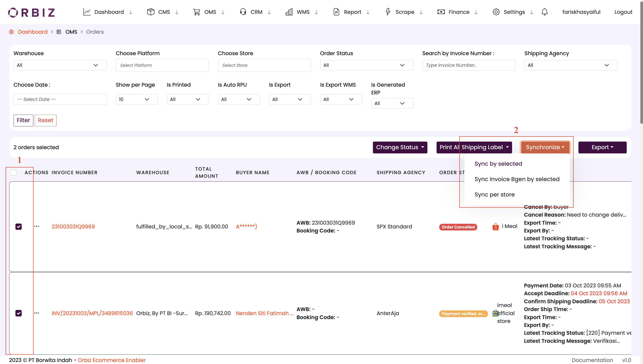Uncheck the INV/20231003/MPL/3489615036 order checkbox

click(19, 313)
